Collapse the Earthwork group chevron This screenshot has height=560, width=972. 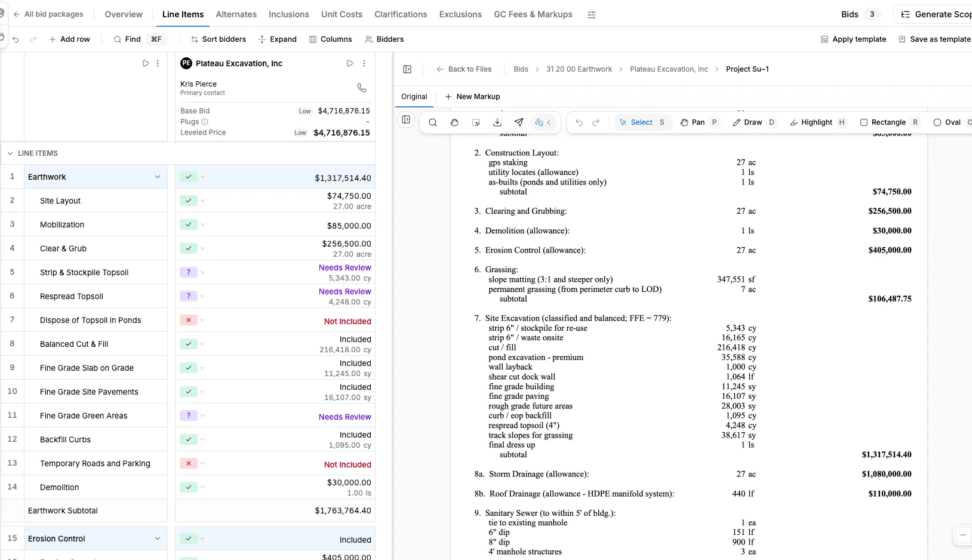coord(158,177)
